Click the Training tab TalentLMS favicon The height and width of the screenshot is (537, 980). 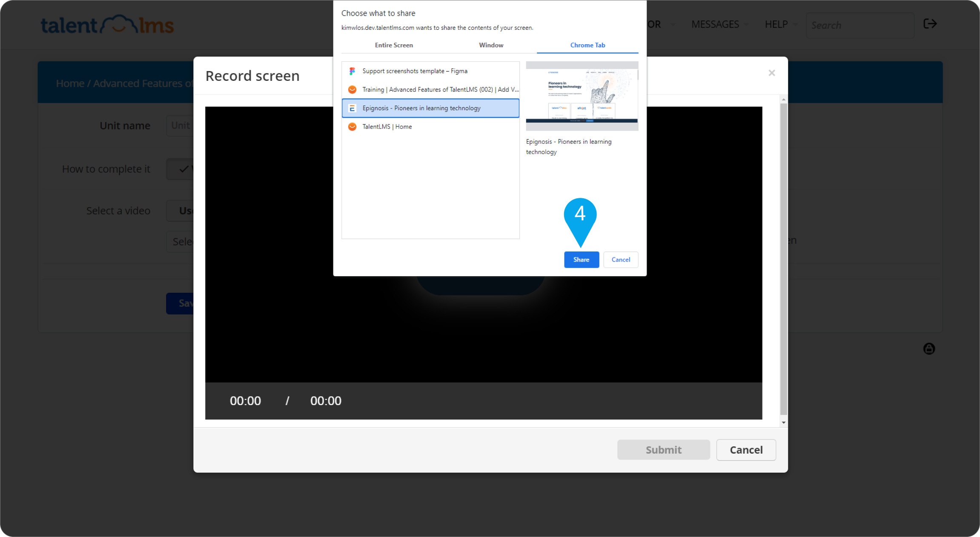coord(352,89)
